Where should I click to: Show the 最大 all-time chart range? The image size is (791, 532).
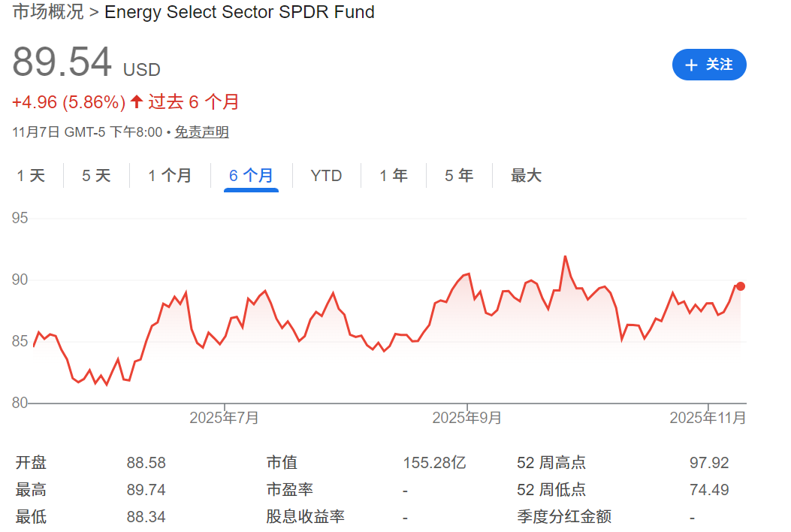pyautogui.click(x=526, y=175)
